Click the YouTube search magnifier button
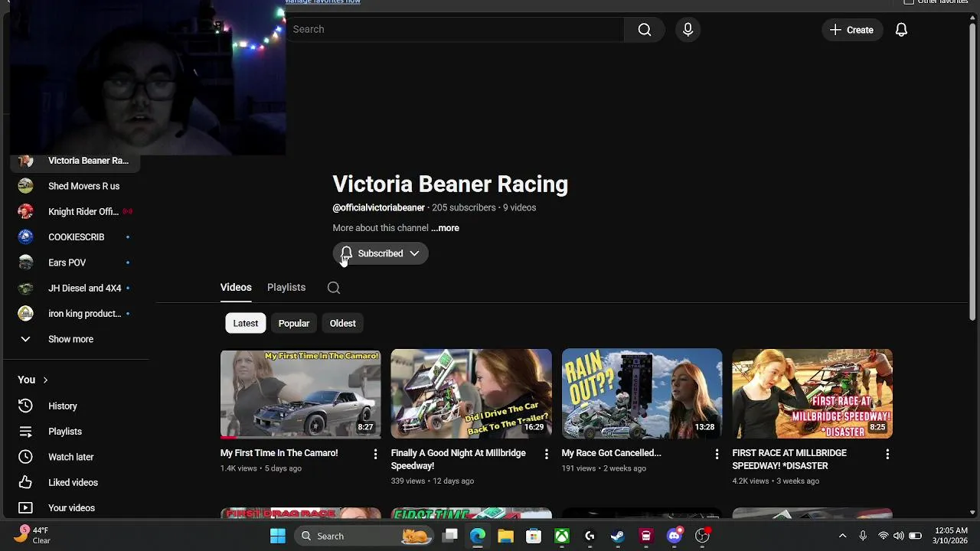 [x=644, y=29]
